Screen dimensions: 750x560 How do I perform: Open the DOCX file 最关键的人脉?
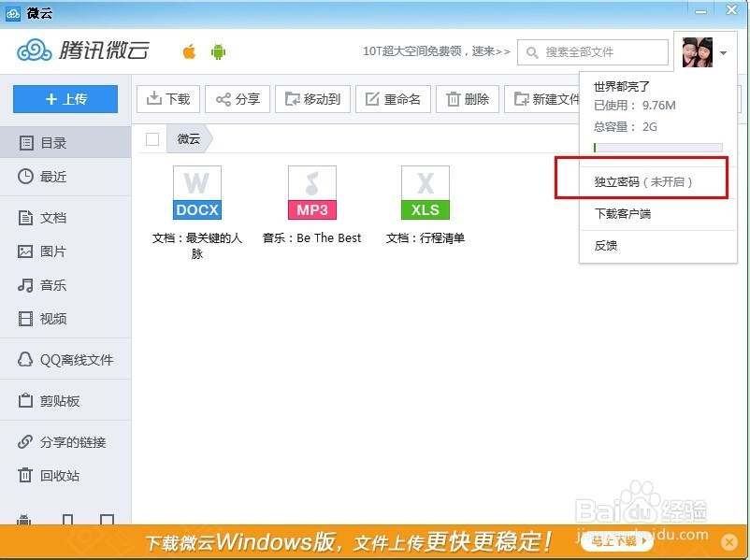196,192
